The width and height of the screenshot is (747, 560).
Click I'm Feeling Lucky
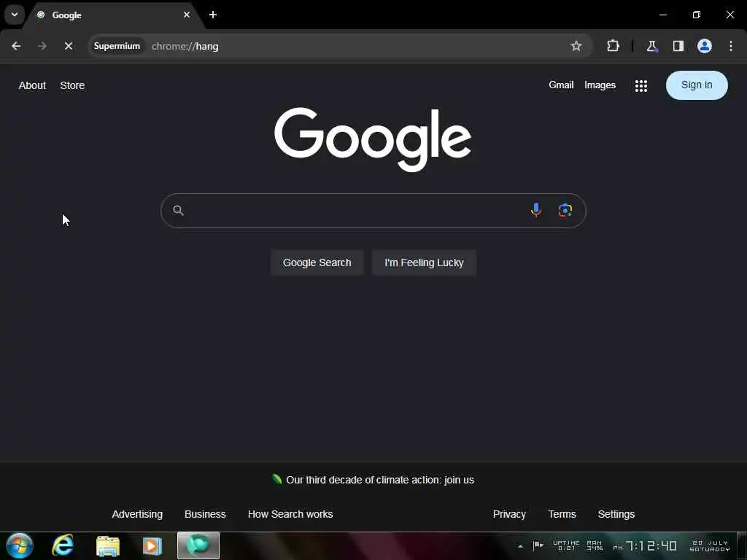pyautogui.click(x=424, y=262)
